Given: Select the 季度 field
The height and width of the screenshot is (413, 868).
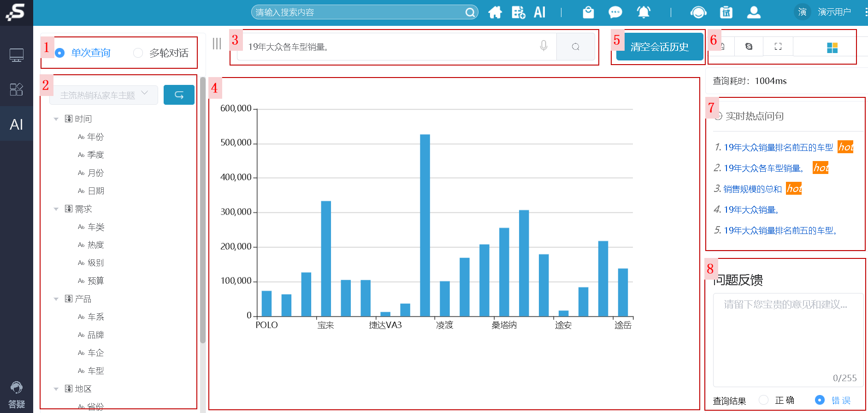Looking at the screenshot, I should click(95, 155).
